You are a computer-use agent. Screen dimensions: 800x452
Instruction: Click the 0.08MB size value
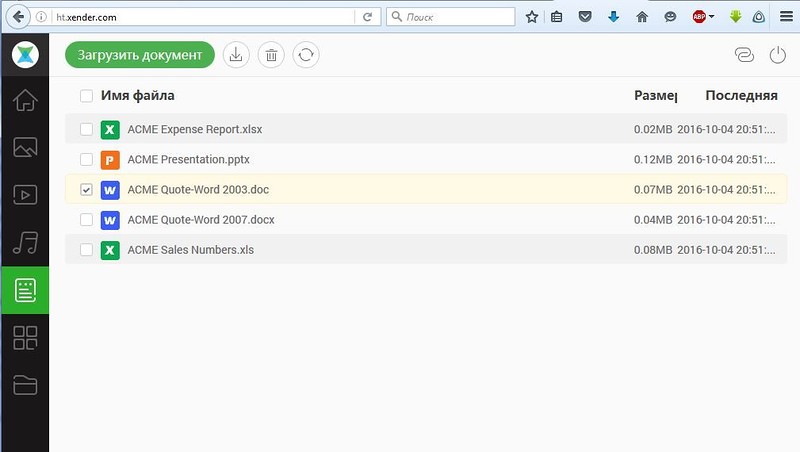pos(653,250)
